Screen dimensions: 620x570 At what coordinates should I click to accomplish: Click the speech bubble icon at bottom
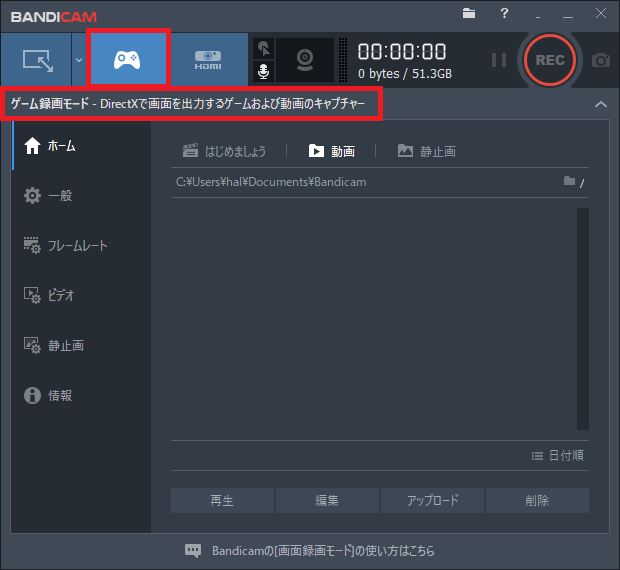tap(193, 551)
